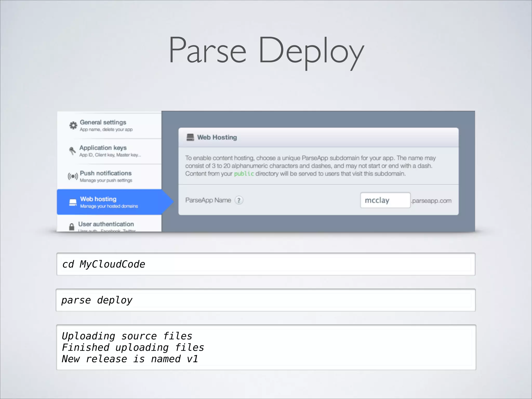532x399 pixels.
Task: Click the green 'public' directory text
Action: point(244,174)
